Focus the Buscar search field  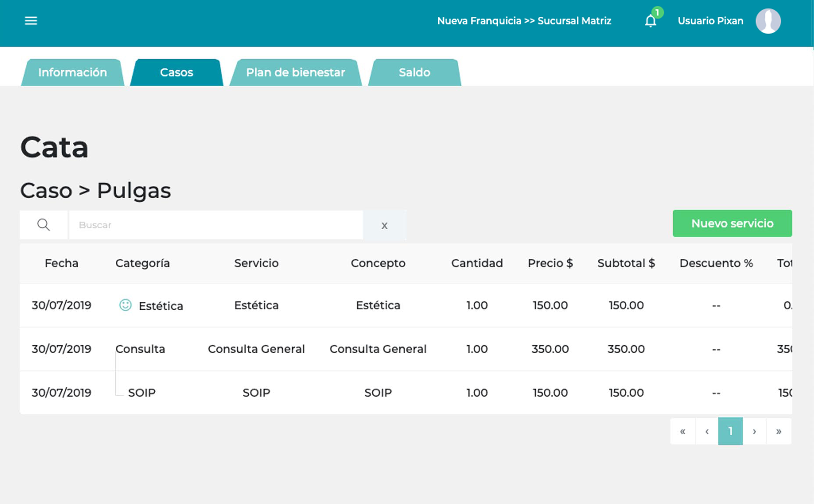point(216,225)
